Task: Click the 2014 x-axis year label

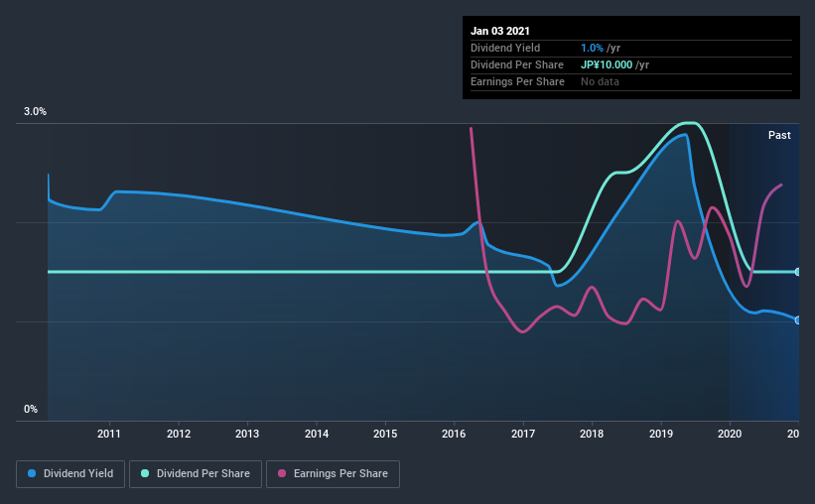Action: coord(317,434)
